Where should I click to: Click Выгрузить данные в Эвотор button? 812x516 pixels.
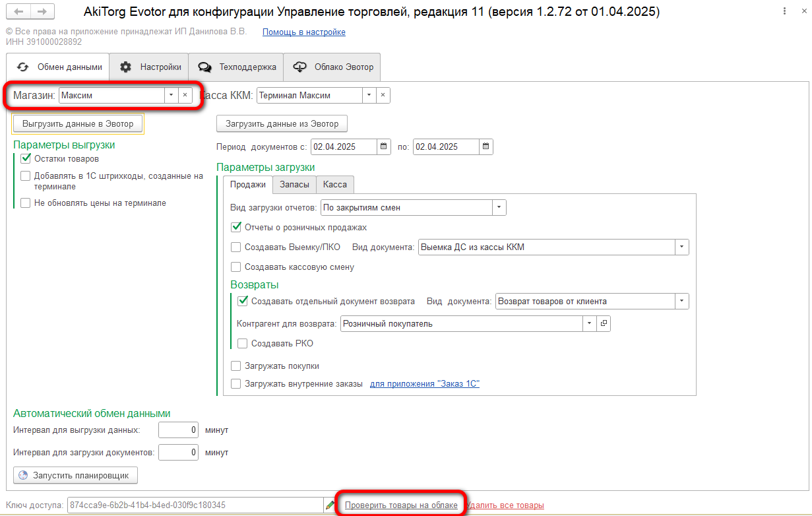point(78,123)
